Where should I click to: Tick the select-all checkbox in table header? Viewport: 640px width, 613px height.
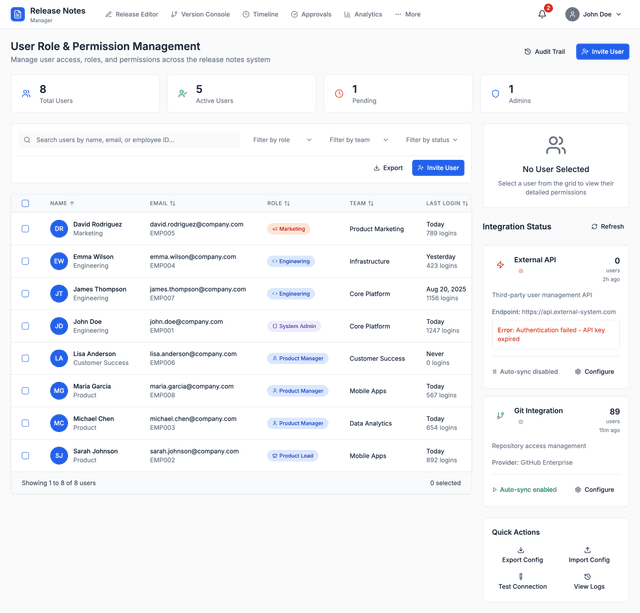26,203
